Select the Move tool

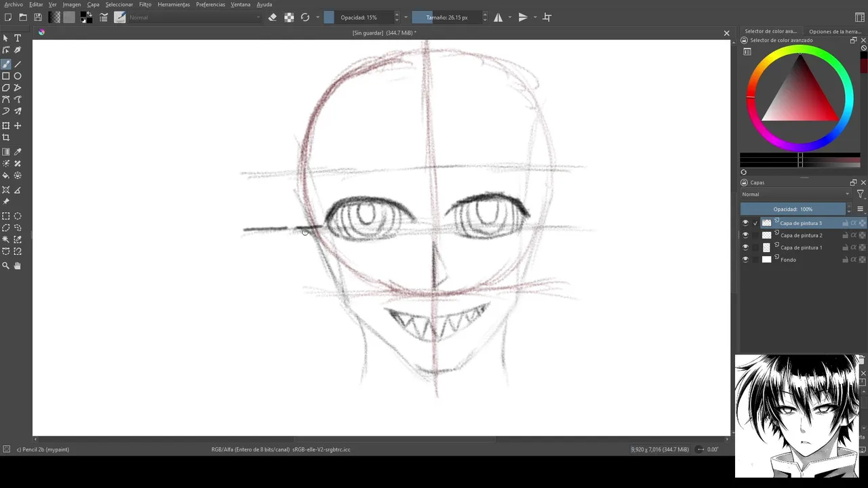point(18,126)
